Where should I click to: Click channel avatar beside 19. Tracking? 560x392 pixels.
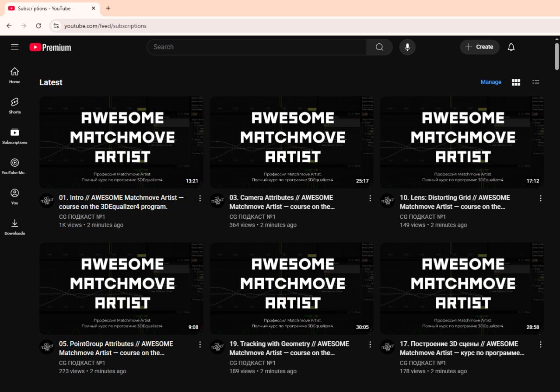217,347
